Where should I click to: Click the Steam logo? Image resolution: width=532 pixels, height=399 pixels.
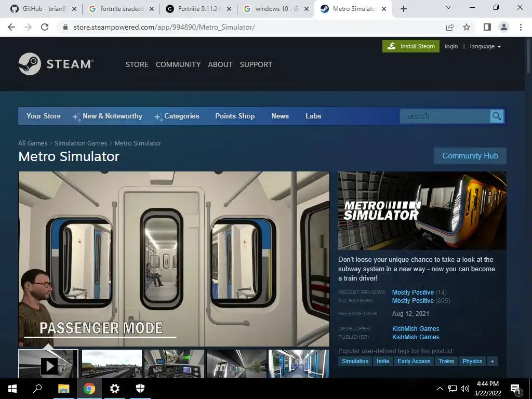click(x=56, y=64)
